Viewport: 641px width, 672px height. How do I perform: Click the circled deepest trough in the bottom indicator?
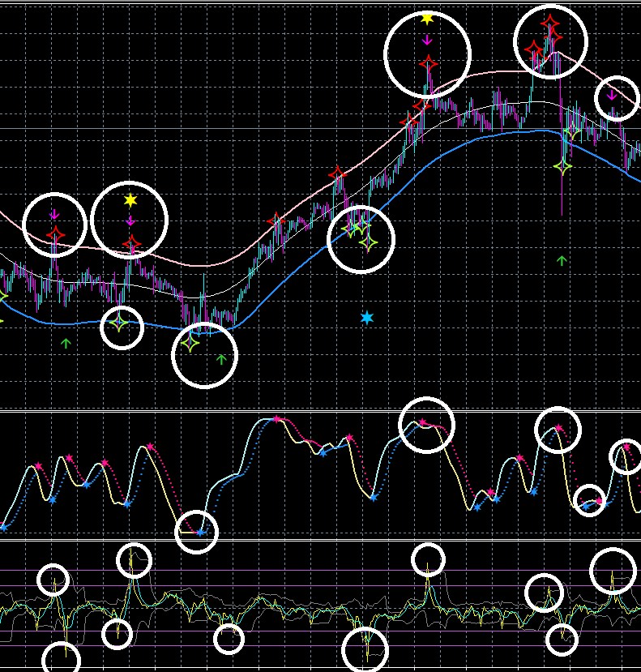pyautogui.click(x=365, y=649)
